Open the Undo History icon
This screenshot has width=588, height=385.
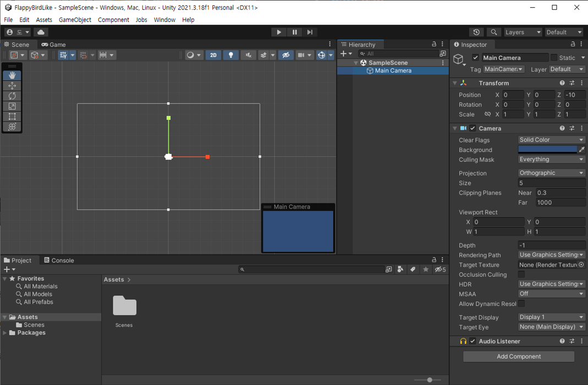pyautogui.click(x=476, y=32)
